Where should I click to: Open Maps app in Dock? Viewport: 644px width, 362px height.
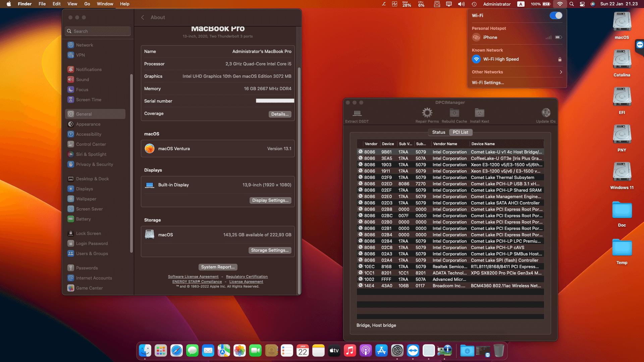[x=224, y=351]
